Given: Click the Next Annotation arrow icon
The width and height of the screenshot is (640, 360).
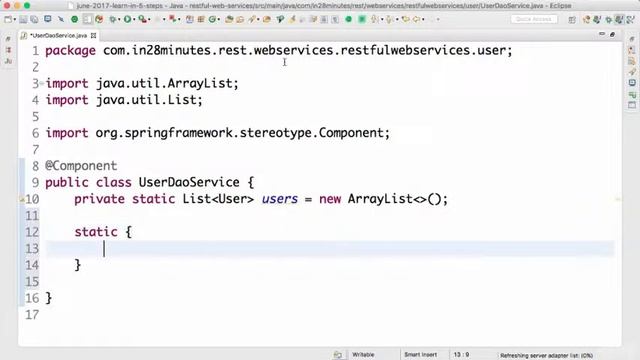Looking at the screenshot, I should (373, 19).
